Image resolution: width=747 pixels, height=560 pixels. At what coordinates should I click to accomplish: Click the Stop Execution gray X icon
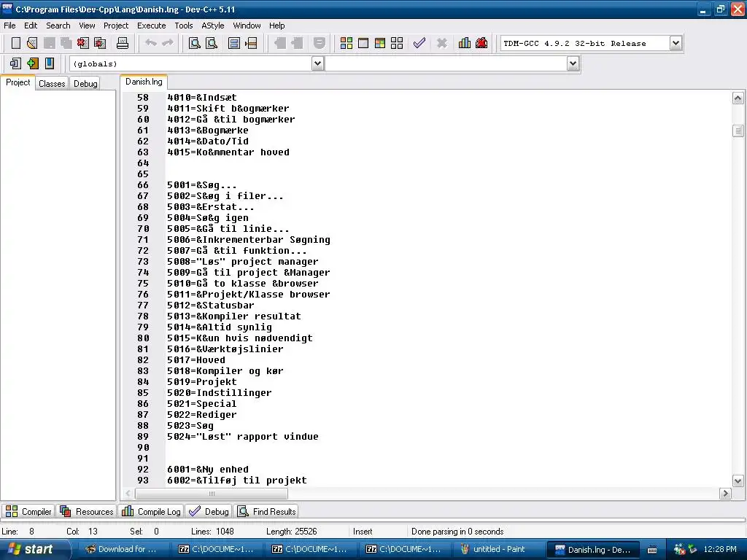[x=442, y=43]
